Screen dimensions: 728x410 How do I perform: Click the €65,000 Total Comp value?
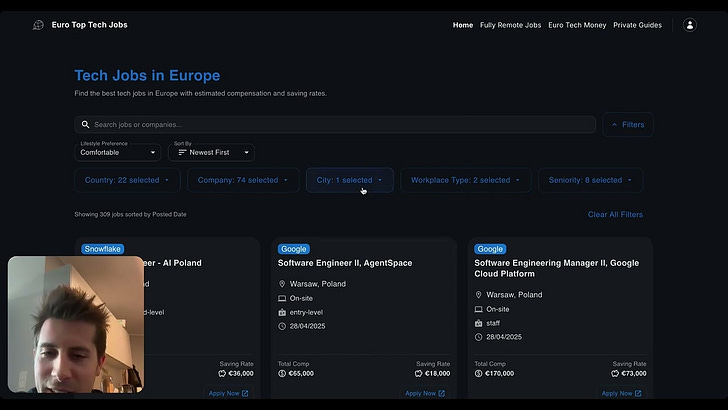(x=301, y=373)
